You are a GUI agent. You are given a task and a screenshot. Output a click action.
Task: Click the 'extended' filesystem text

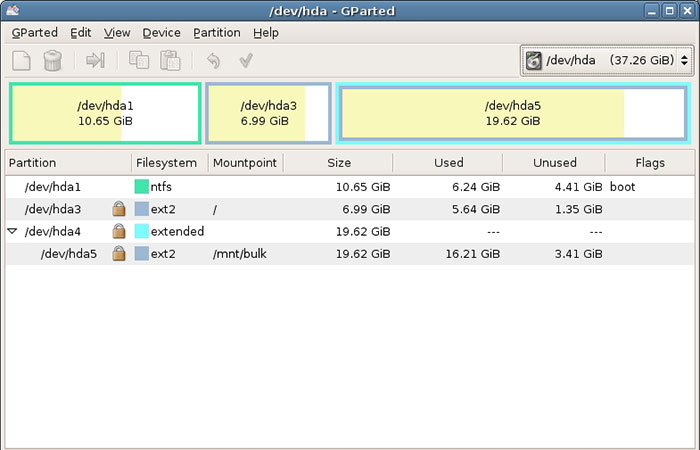pos(177,231)
